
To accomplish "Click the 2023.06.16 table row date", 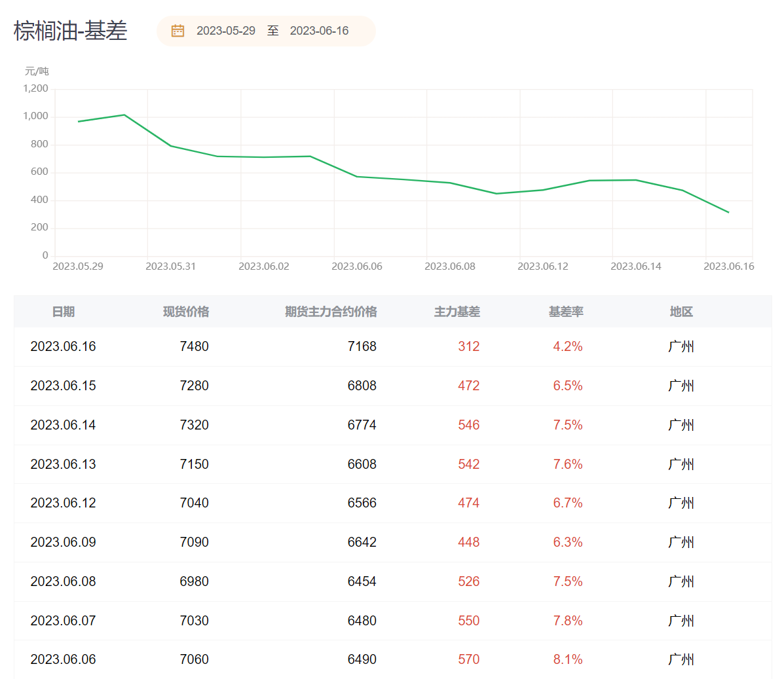I will (63, 346).
